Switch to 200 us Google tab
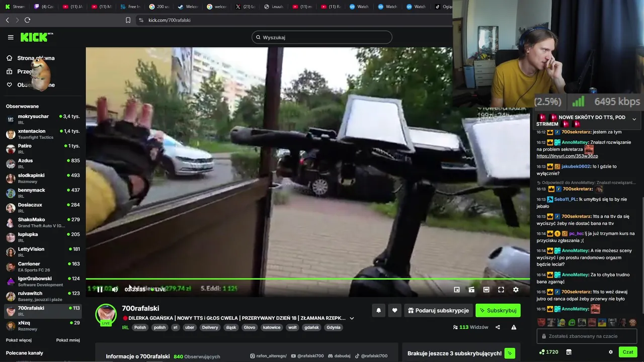Screen dimensions: 644x362 pos(159,7)
